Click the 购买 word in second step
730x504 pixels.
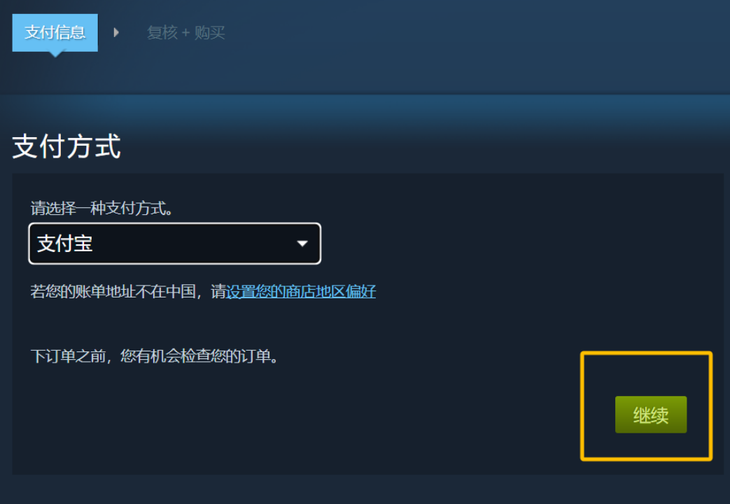210,33
